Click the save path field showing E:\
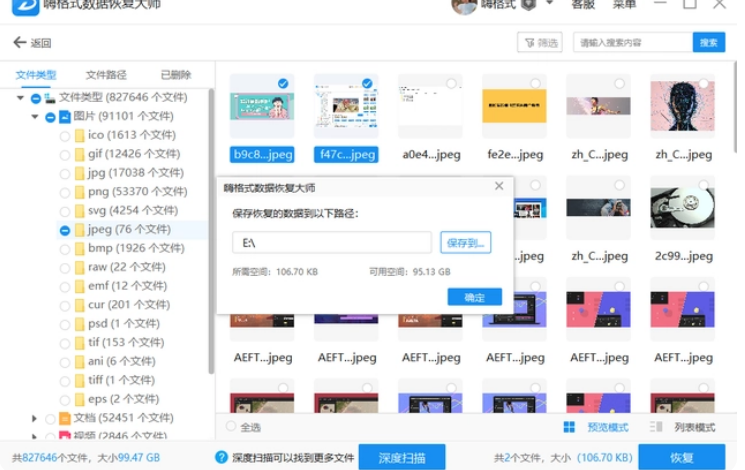 tap(332, 243)
